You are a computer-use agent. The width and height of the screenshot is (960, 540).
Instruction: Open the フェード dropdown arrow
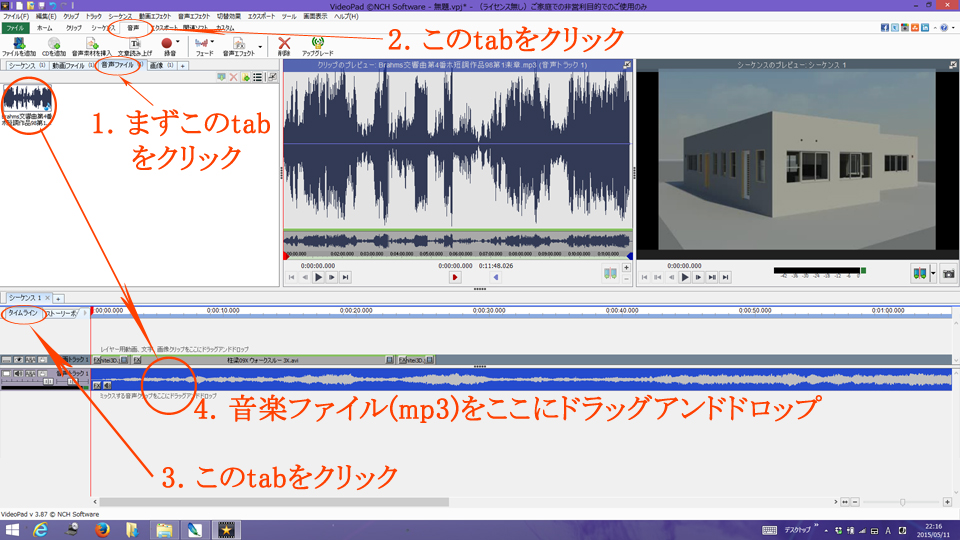(x=212, y=42)
